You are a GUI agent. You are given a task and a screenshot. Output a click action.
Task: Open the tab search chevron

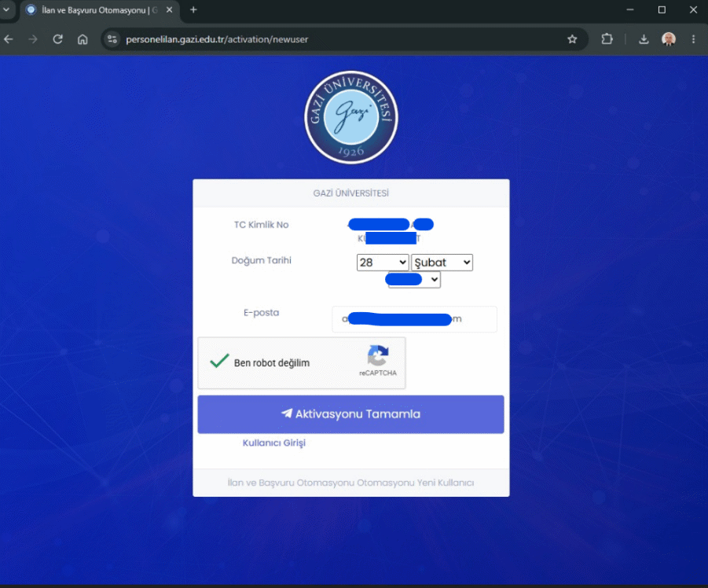pos(6,9)
